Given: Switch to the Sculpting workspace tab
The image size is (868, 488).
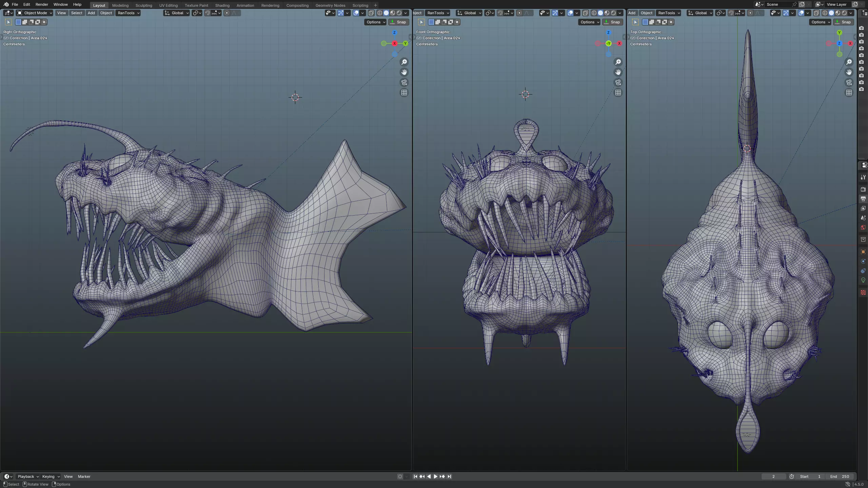Looking at the screenshot, I should 144,5.
